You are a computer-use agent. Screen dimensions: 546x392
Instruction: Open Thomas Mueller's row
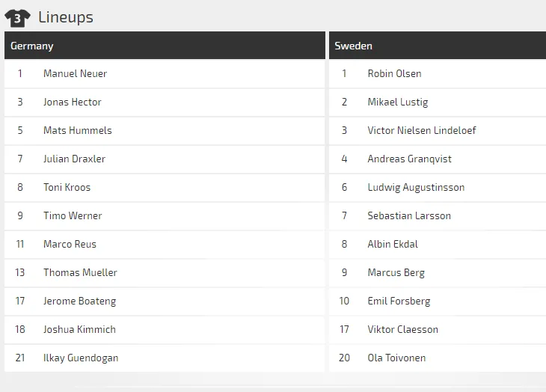click(x=80, y=272)
